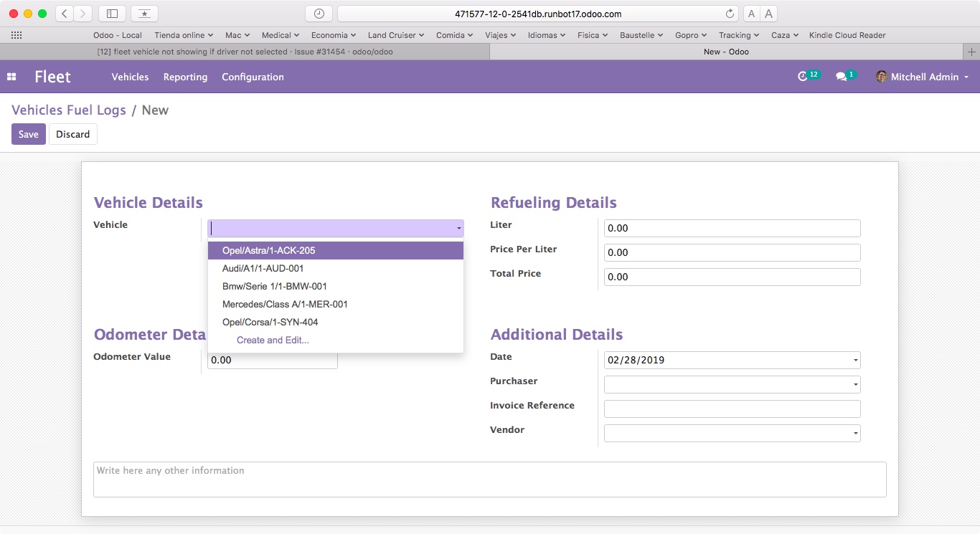
Task: Open Safari history via the clock icon
Action: coord(319,13)
